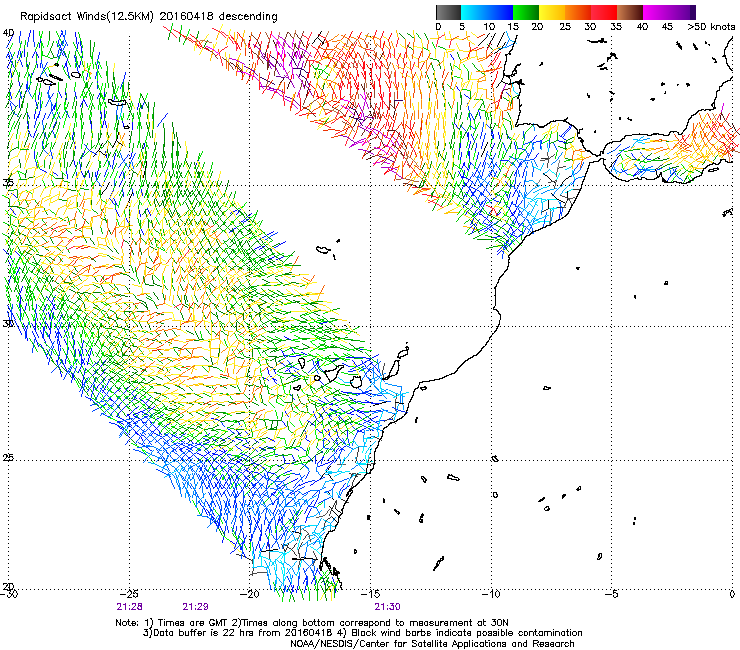The image size is (740, 650).
Task: Click the "21:28" swath time label
Action: 130,607
